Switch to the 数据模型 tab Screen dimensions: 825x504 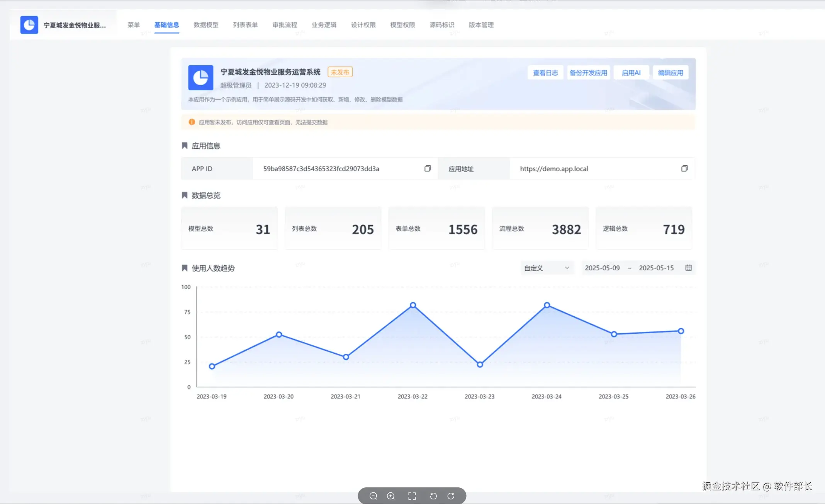point(206,25)
